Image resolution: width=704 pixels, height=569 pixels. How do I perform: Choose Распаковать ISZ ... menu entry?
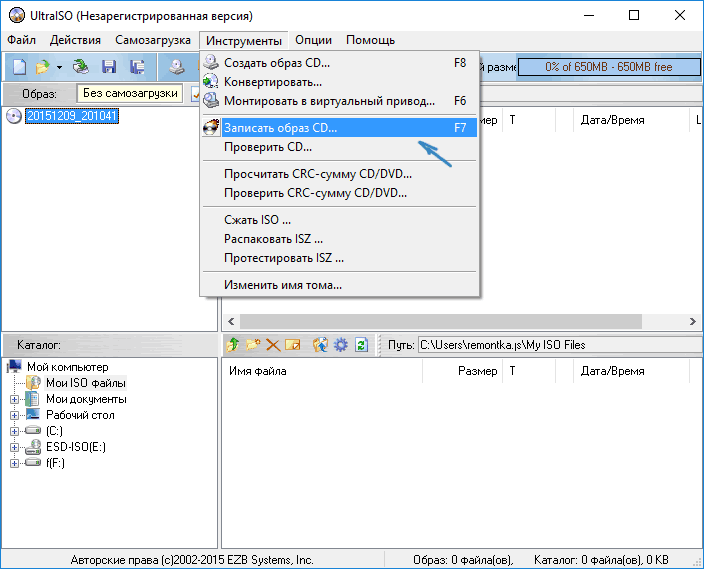[x=340, y=239]
